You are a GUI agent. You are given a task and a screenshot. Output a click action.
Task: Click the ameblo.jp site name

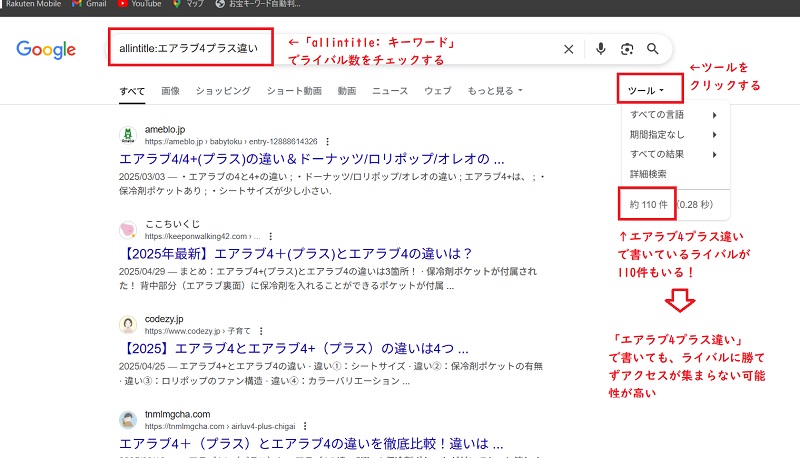click(x=165, y=130)
